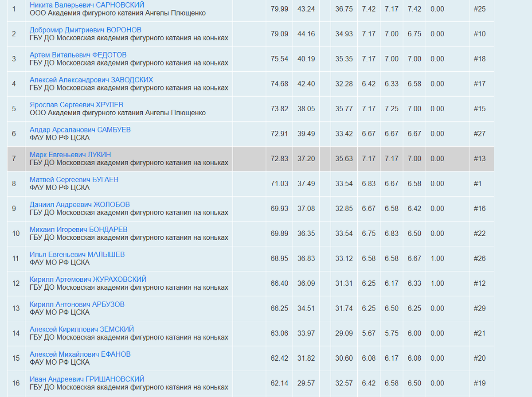Screen dimensions: 532x397
Task: Click total score 66.40
Action: point(279,284)
